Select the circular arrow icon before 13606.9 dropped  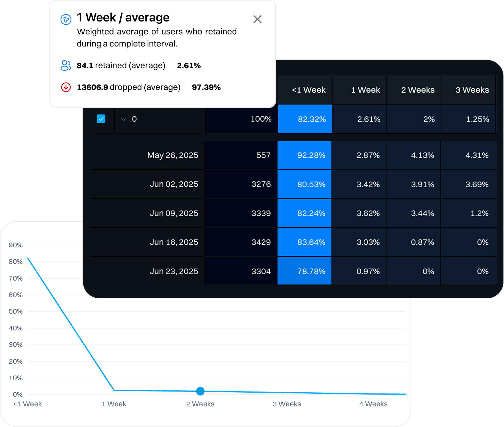point(66,87)
